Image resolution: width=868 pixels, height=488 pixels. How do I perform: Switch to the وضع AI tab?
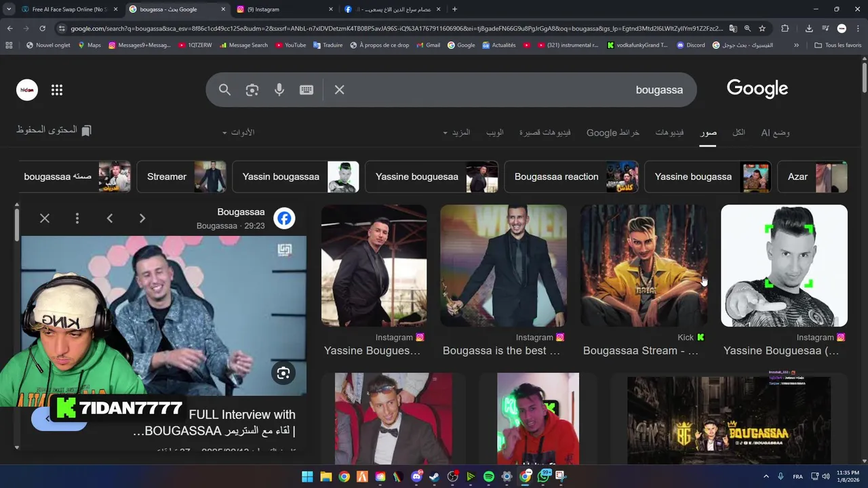coord(775,132)
